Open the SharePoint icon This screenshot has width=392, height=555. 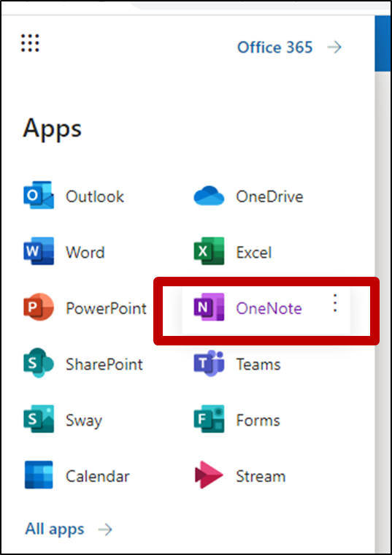39,363
